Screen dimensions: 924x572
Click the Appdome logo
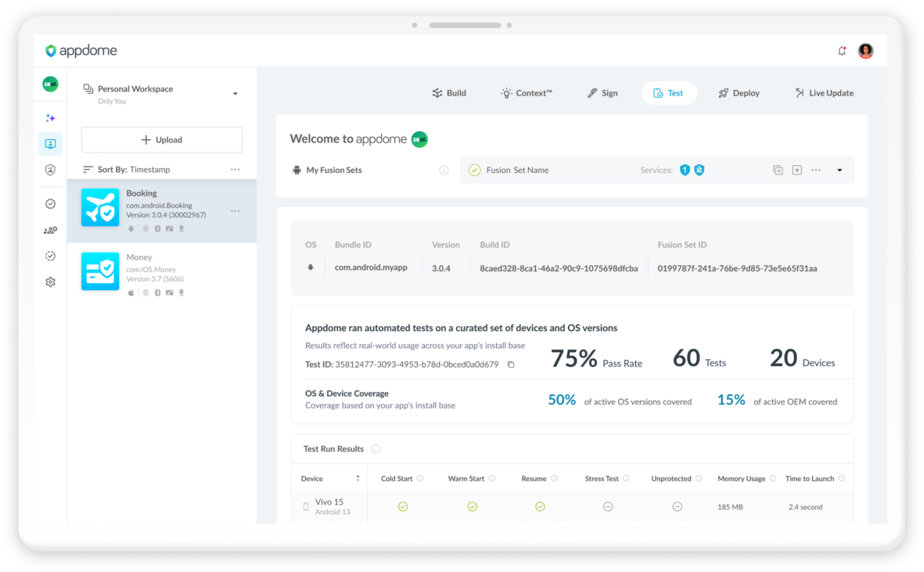[x=81, y=51]
